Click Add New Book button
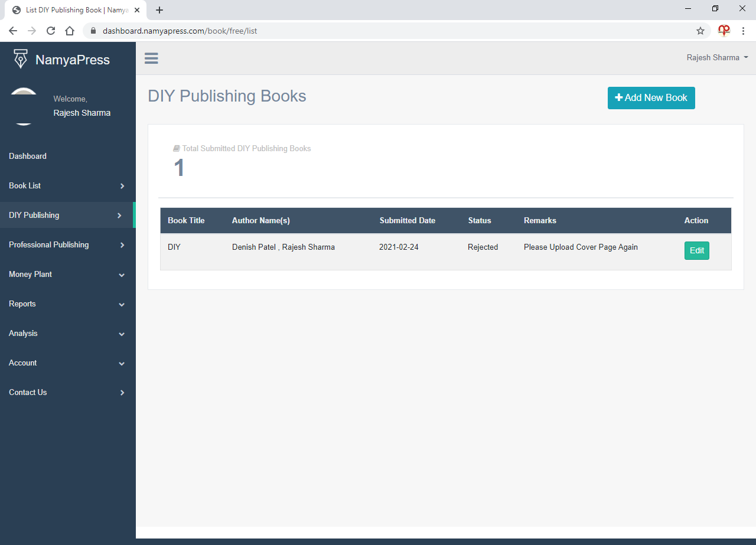 [651, 98]
